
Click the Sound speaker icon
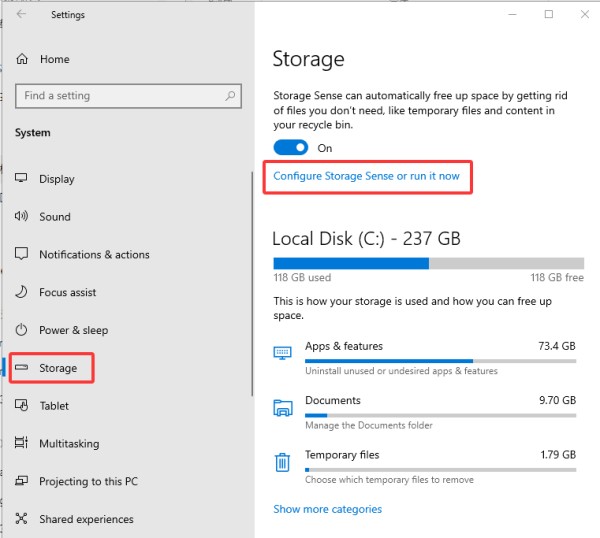point(21,216)
